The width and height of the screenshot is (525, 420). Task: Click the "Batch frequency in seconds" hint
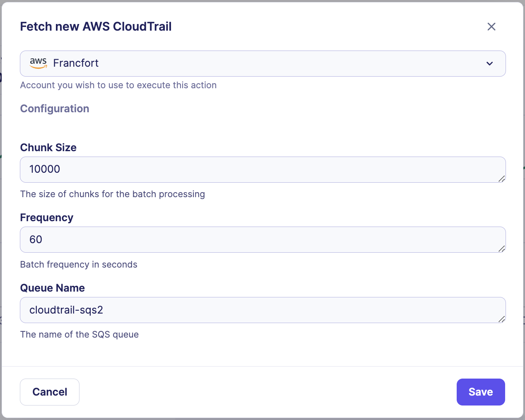[x=79, y=264]
